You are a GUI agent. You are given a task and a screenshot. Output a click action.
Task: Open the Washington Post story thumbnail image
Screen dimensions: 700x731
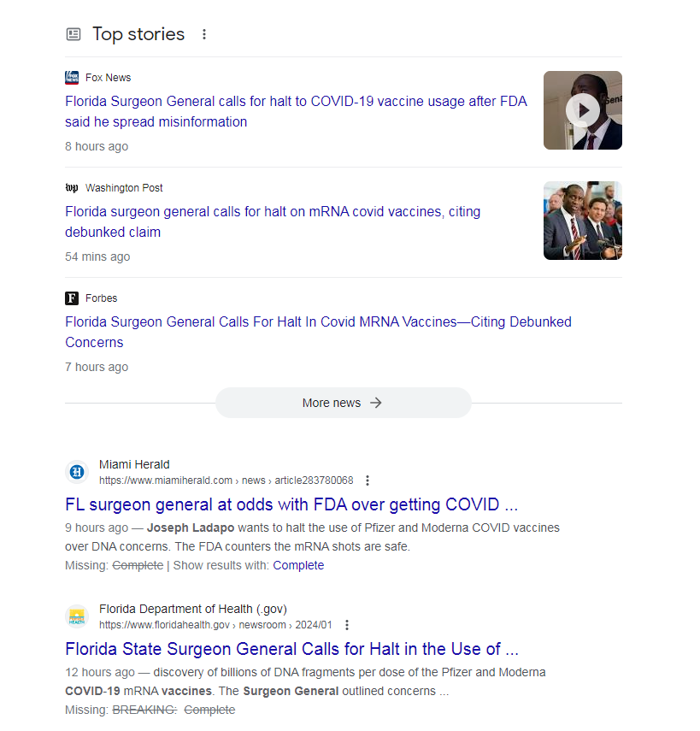pyautogui.click(x=583, y=221)
